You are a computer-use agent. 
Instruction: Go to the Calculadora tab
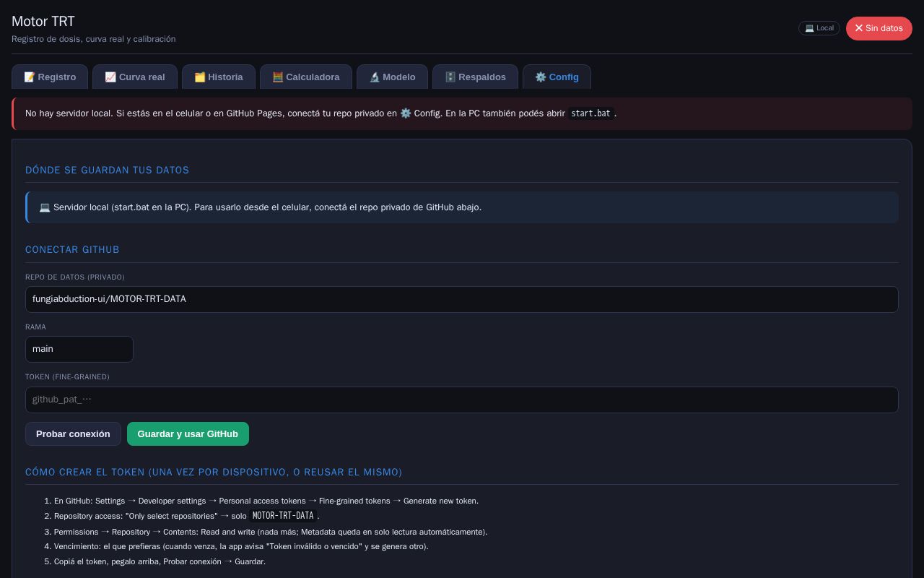click(306, 77)
